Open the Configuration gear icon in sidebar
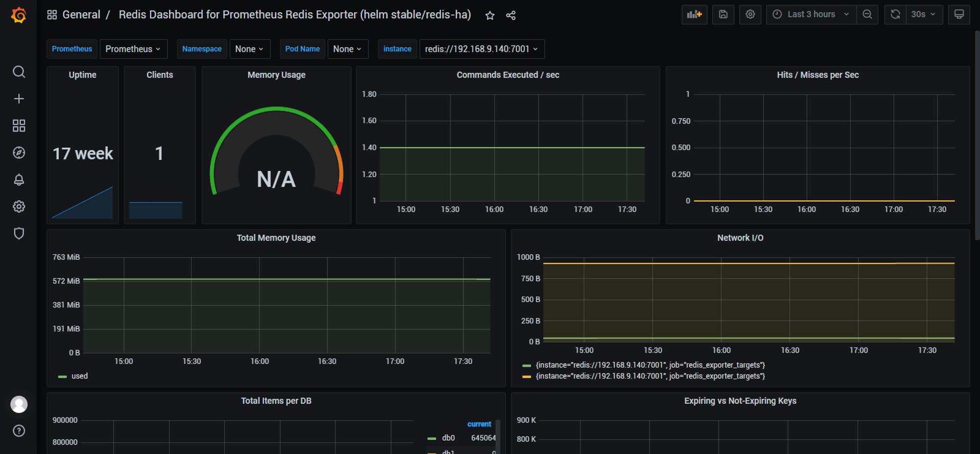This screenshot has width=980, height=454. (x=19, y=206)
